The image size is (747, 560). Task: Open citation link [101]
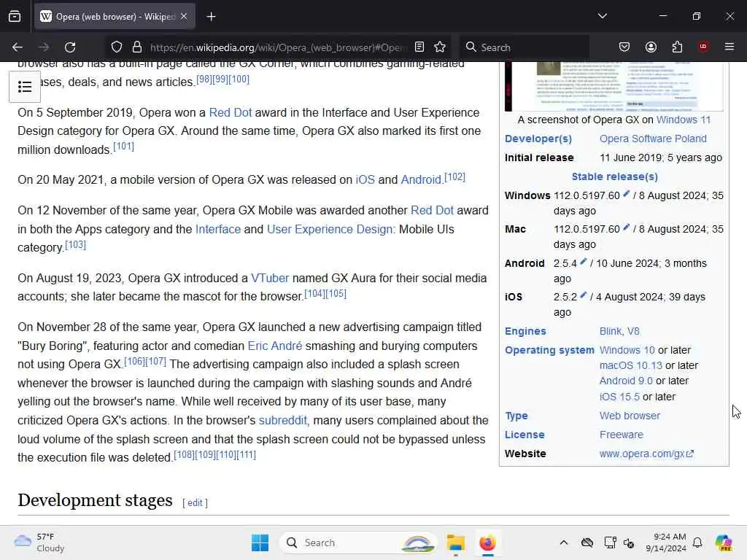pyautogui.click(x=124, y=146)
